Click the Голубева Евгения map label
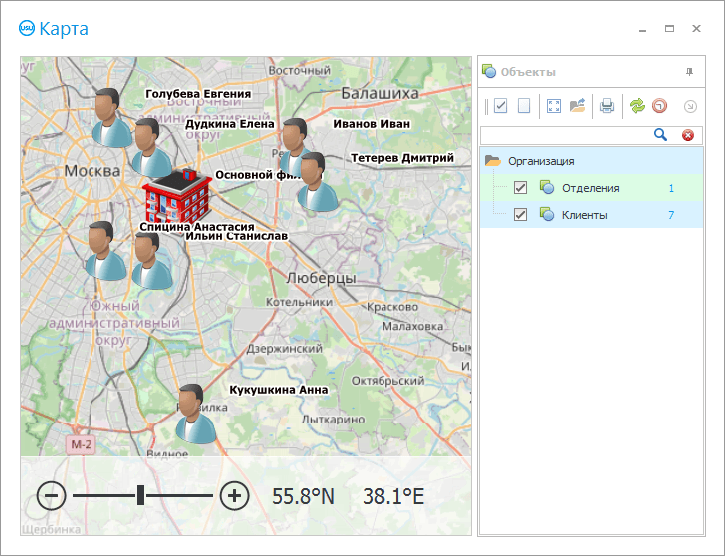 click(x=198, y=94)
